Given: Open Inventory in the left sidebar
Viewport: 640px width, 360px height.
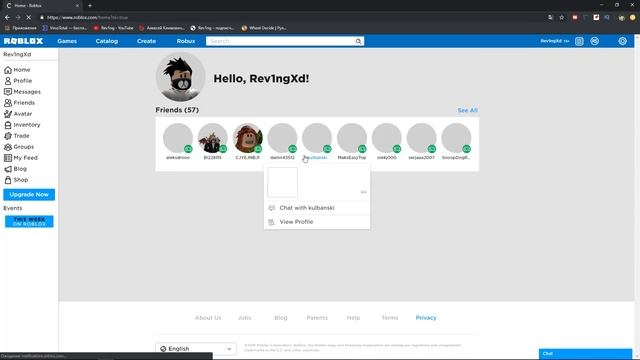Looking at the screenshot, I should coord(22,125).
